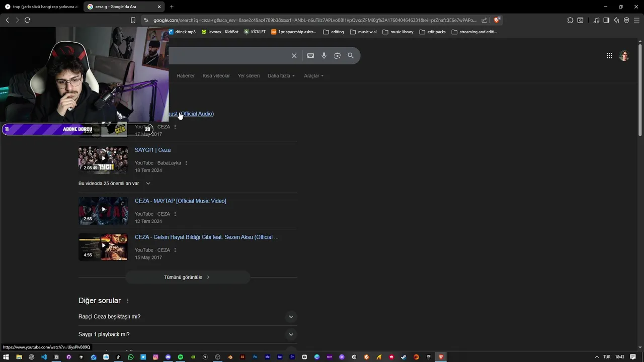The image size is (644, 362).
Task: Switch to Haberler search tab
Action: click(x=186, y=76)
